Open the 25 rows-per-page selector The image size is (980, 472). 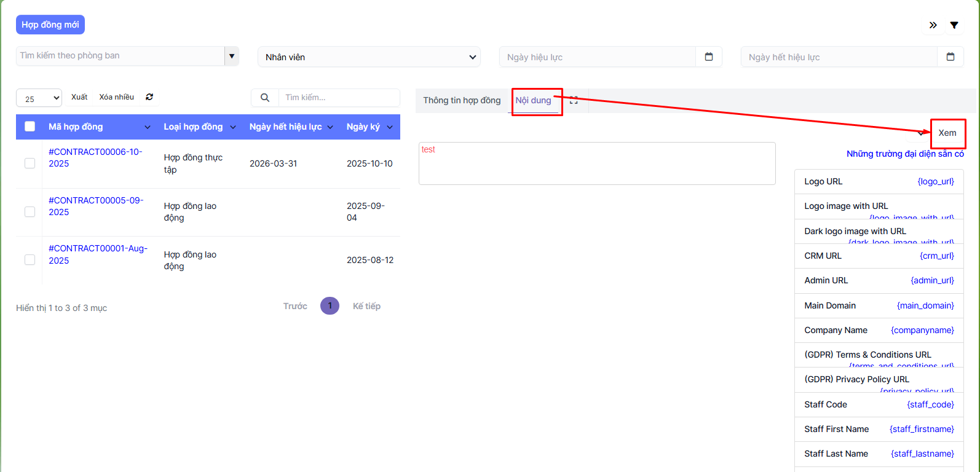(x=39, y=98)
